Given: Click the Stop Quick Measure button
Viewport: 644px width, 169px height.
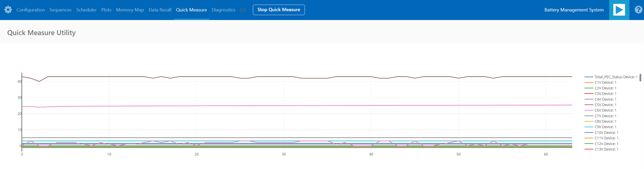Looking at the screenshot, I should click(x=279, y=10).
